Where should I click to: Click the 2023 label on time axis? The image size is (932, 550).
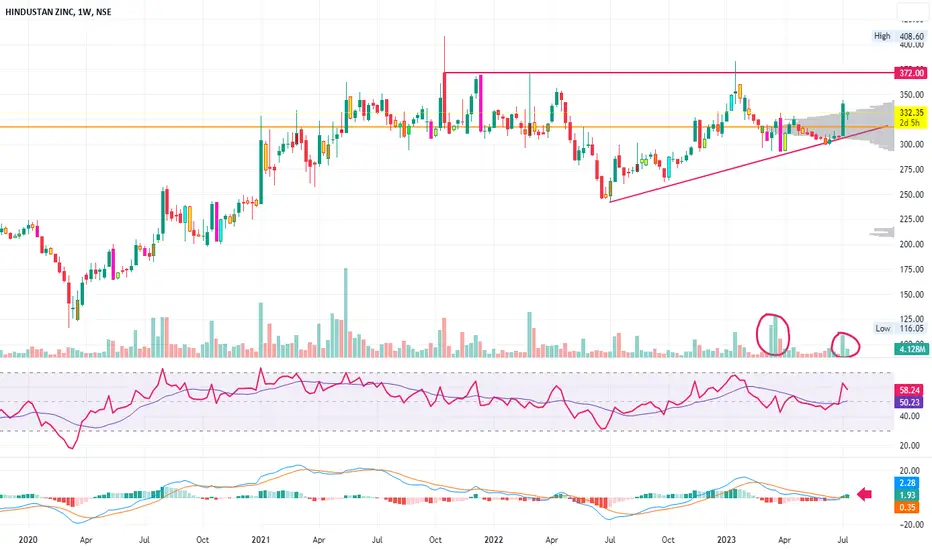pos(726,540)
